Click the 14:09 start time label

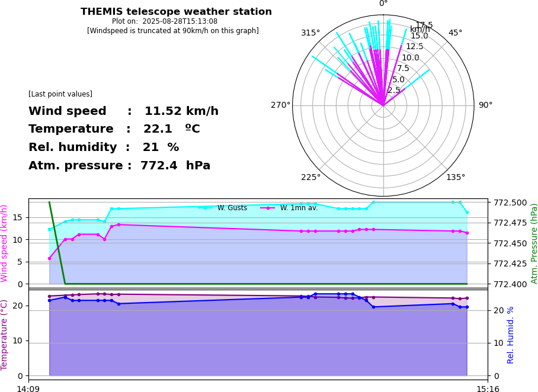coord(28,389)
